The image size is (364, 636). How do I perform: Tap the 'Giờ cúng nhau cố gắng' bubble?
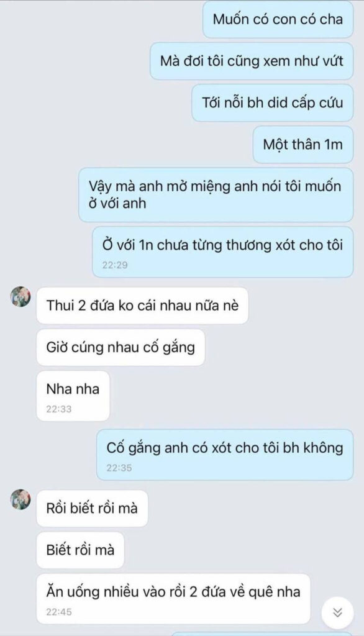click(121, 347)
